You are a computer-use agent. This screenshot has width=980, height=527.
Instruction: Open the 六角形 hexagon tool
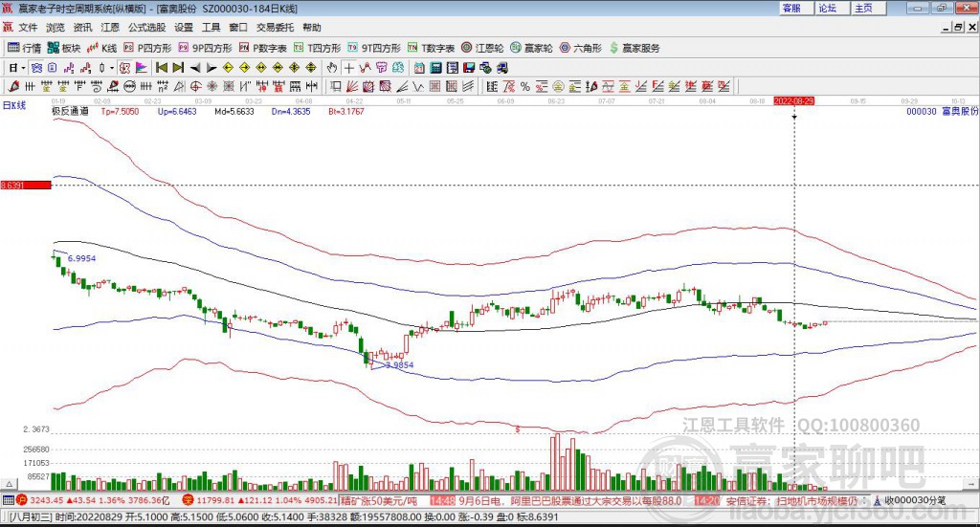(581, 48)
